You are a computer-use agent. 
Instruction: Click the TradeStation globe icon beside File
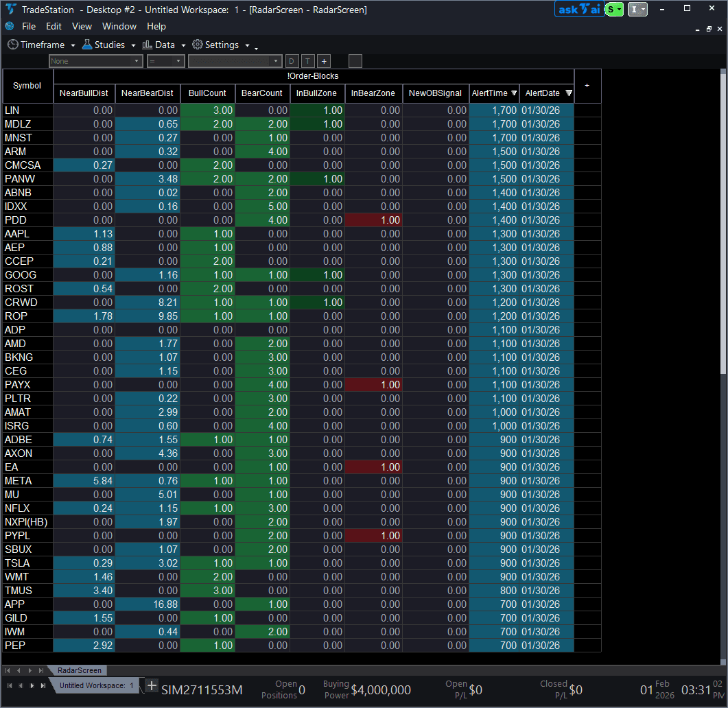pos(9,26)
